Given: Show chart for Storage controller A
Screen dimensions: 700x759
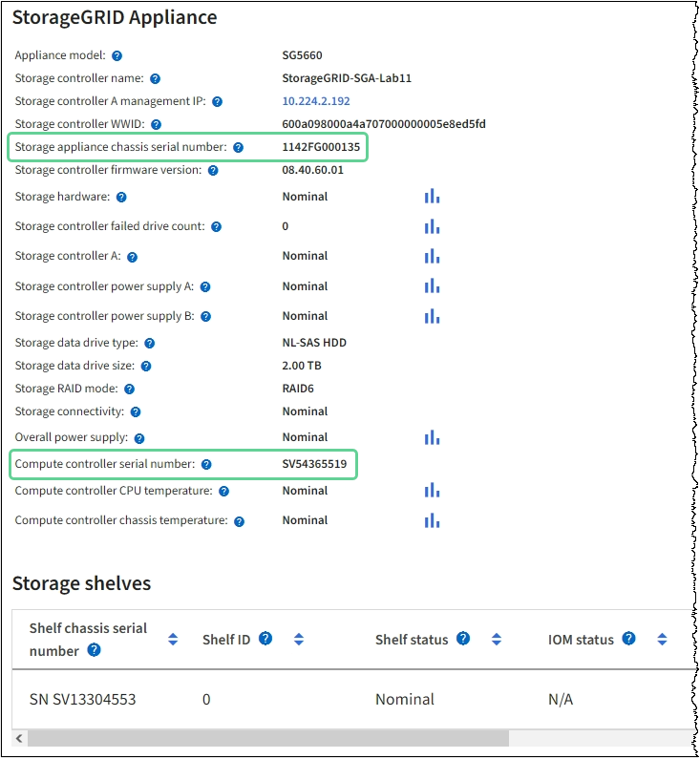Looking at the screenshot, I should point(432,256).
